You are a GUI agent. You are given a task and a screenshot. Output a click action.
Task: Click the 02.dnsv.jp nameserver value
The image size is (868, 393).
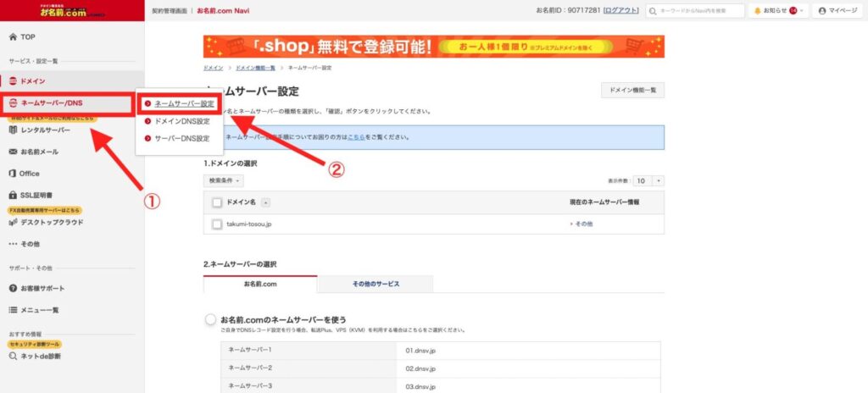[420, 368]
